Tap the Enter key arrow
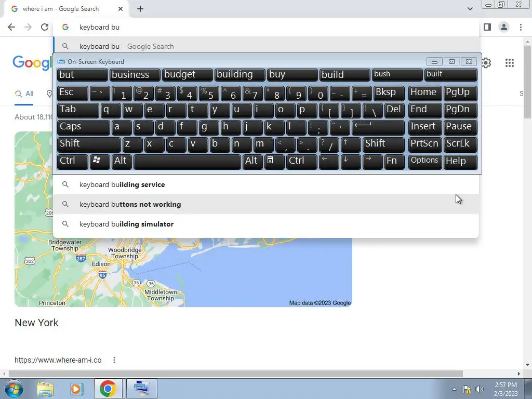The image size is (532, 399). point(378,127)
